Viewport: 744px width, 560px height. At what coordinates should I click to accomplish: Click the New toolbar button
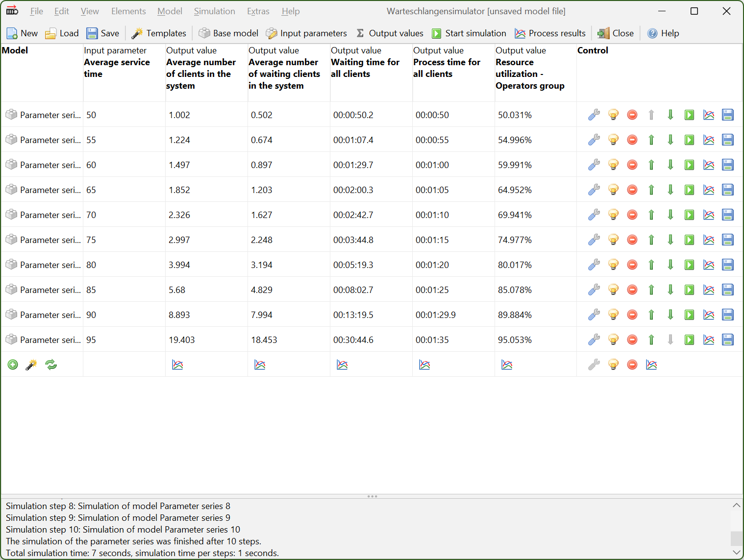click(x=22, y=33)
